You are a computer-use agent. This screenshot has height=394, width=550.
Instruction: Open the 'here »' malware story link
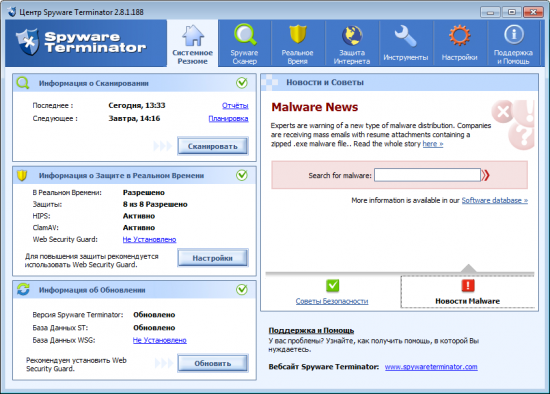tap(433, 144)
